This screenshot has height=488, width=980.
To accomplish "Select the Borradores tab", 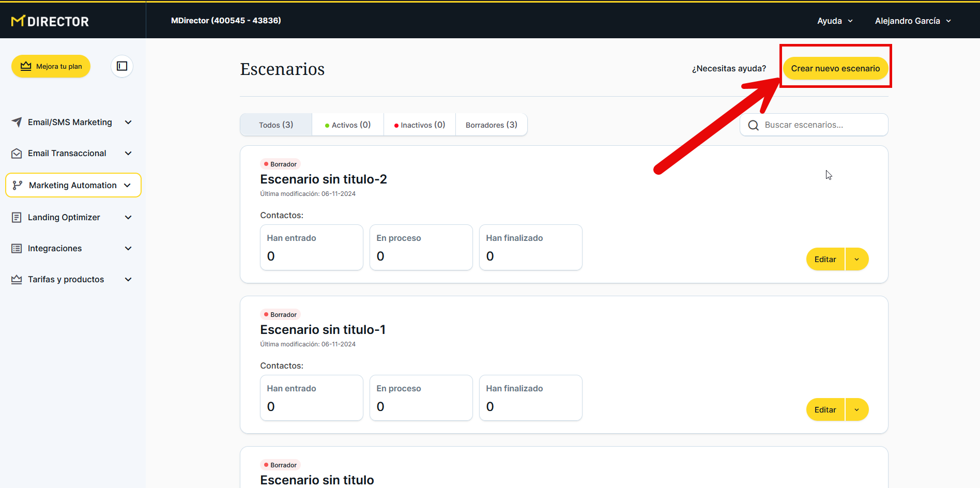I will pyautogui.click(x=491, y=125).
